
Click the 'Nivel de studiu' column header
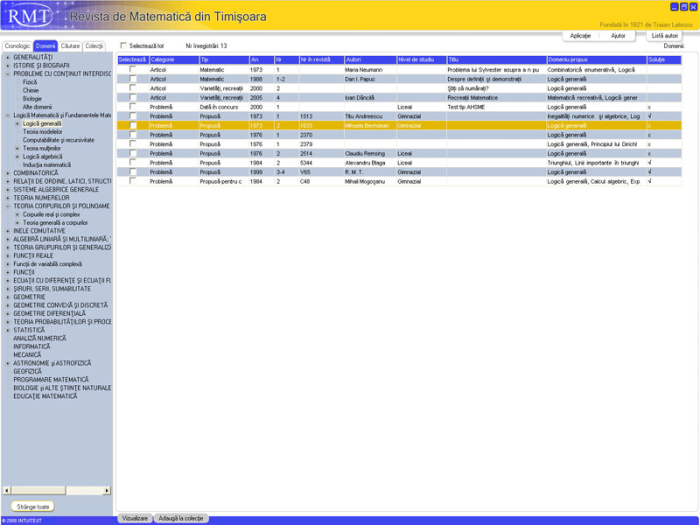(x=421, y=60)
